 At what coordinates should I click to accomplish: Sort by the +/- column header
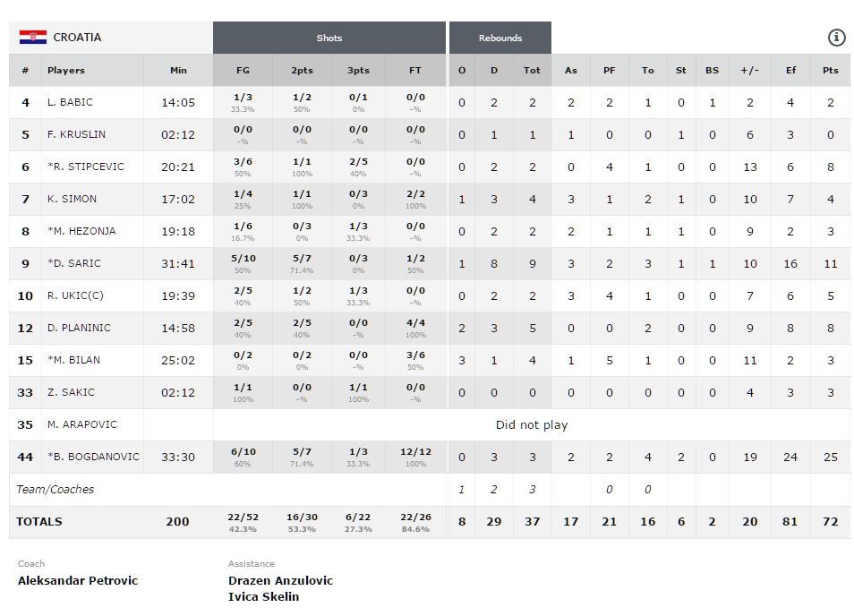click(x=750, y=70)
